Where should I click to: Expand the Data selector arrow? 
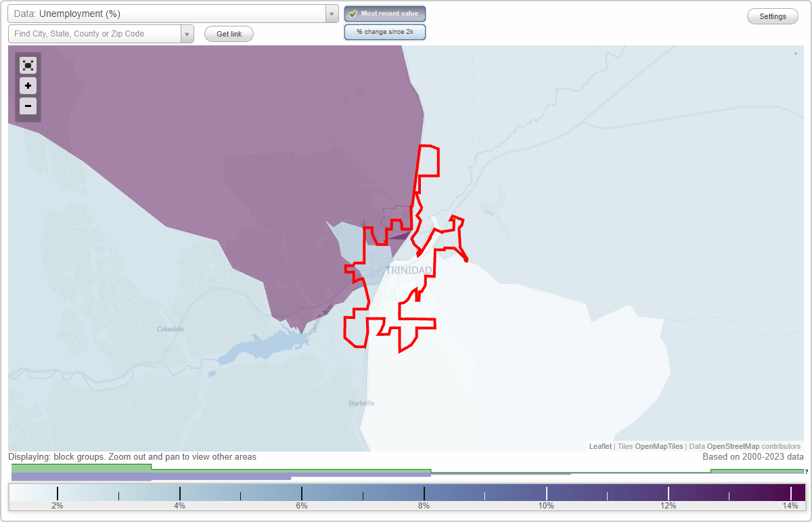(x=332, y=14)
